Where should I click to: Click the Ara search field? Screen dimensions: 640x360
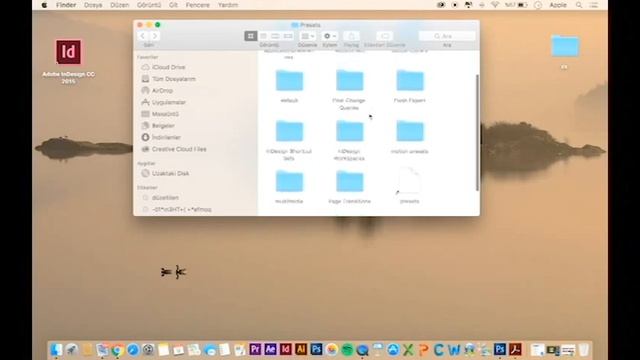click(x=447, y=36)
